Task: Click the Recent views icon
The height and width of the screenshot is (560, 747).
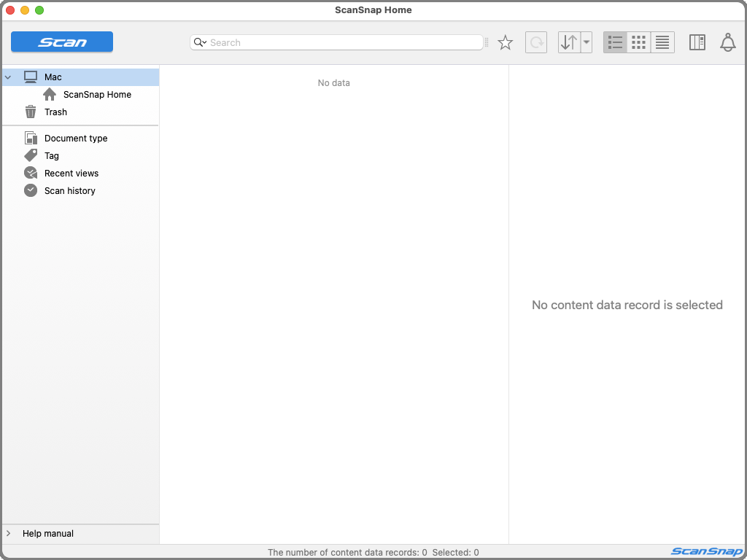Action: [31, 173]
